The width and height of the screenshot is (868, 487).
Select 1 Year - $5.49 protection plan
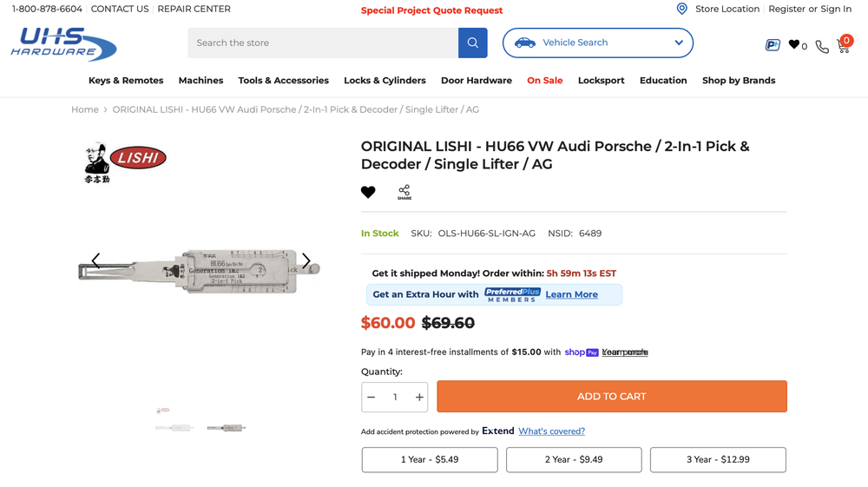430,459
